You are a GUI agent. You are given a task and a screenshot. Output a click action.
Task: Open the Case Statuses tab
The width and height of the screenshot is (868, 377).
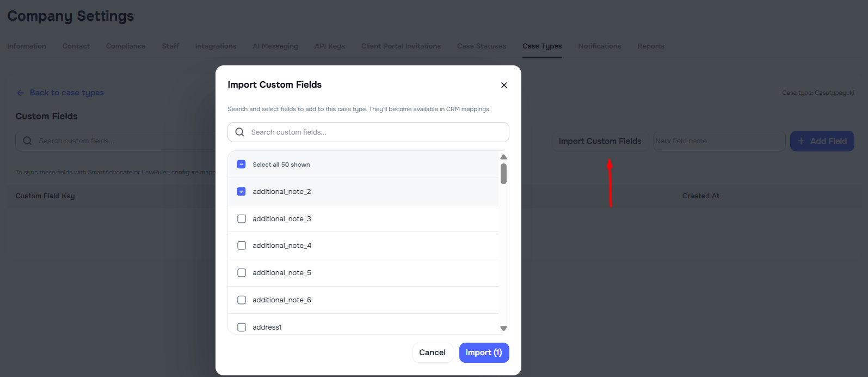pos(481,46)
